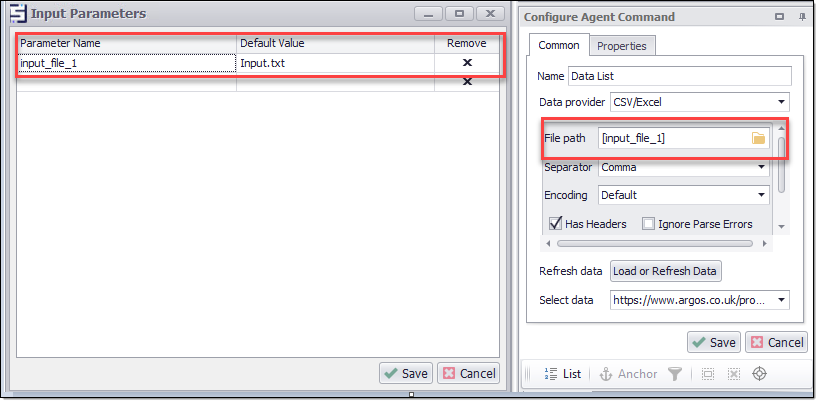
Task: Click the folder browse icon in File path
Action: pyautogui.click(x=758, y=138)
